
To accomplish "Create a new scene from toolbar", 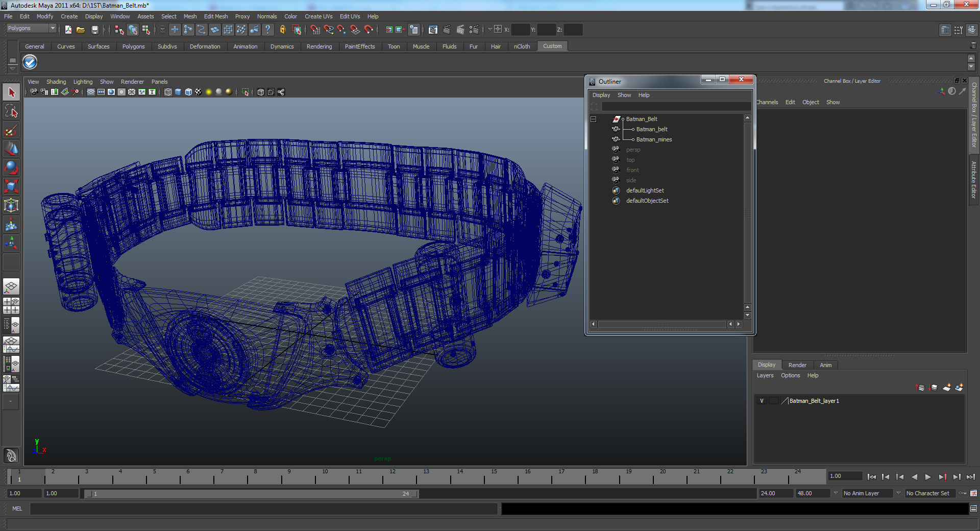I will [68, 30].
